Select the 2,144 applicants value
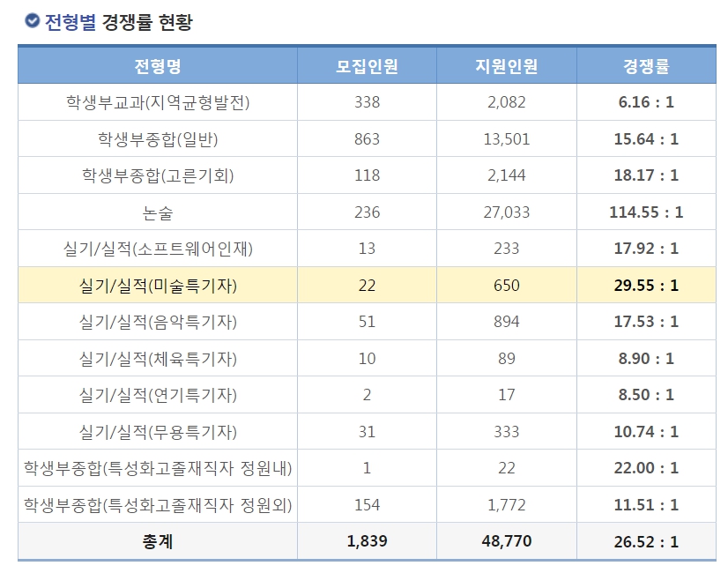728x573 pixels. (x=507, y=175)
